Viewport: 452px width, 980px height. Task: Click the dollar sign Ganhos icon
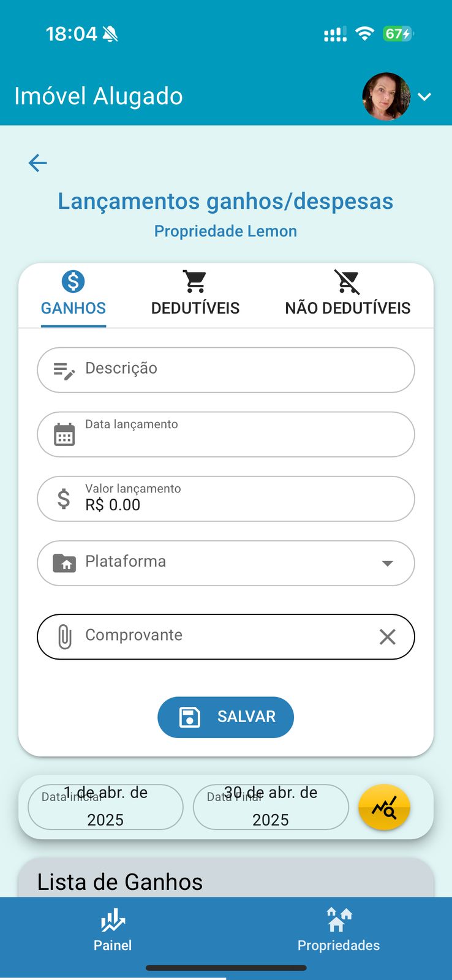(73, 282)
